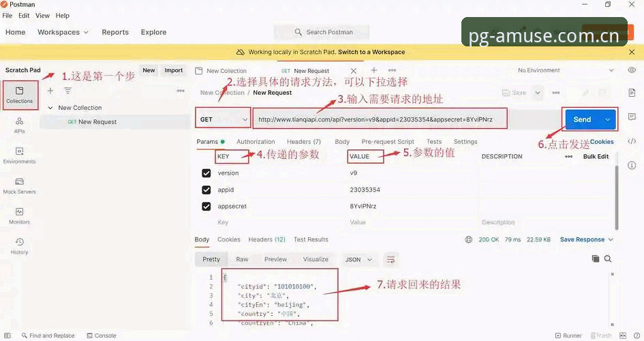The height and width of the screenshot is (341, 644).
Task: Open the Help menu
Action: pos(63,16)
